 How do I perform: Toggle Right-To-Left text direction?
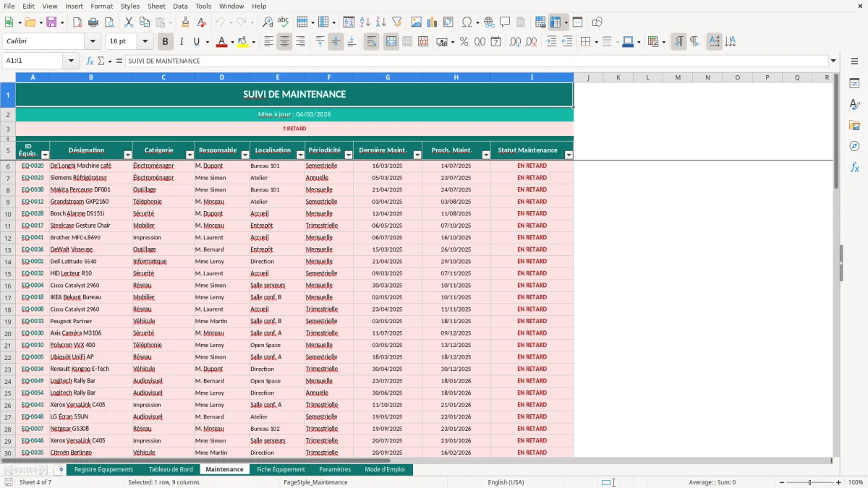[x=694, y=42]
